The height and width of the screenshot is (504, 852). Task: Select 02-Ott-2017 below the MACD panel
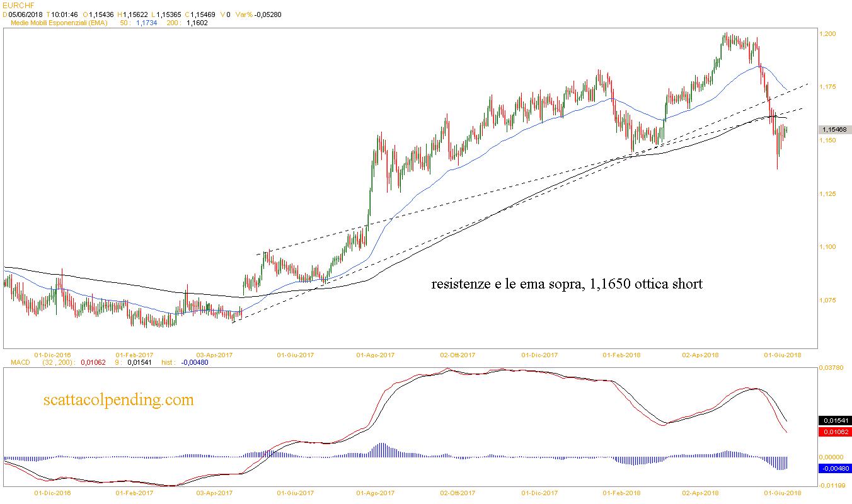[x=458, y=493]
